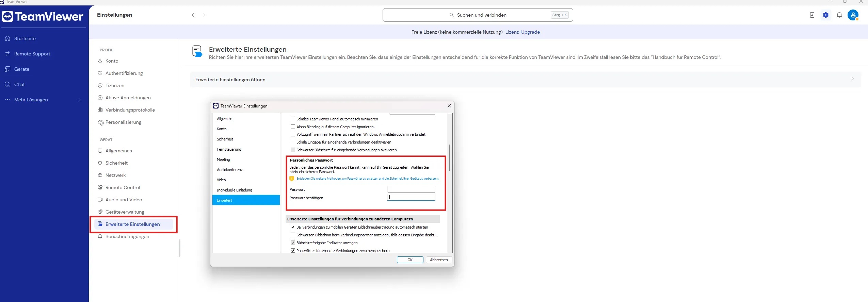Uncheck Bildschirmübertragung automatisch starten checkbox

click(x=293, y=227)
